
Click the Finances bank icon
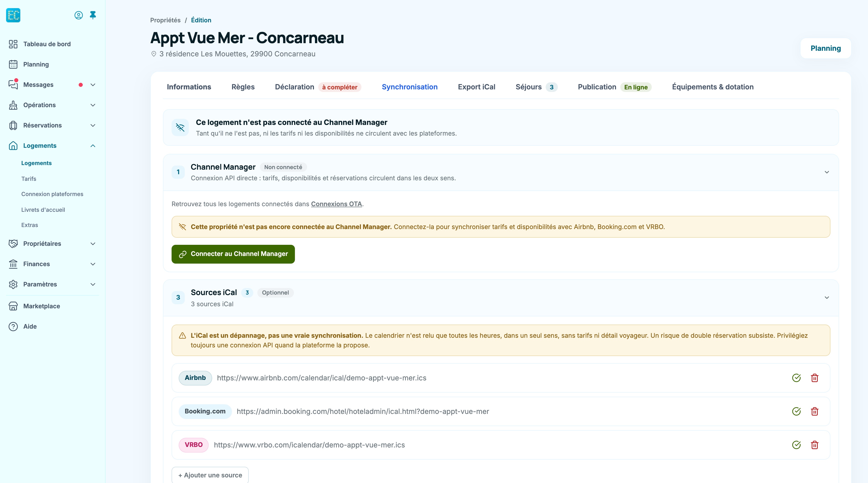pos(13,264)
